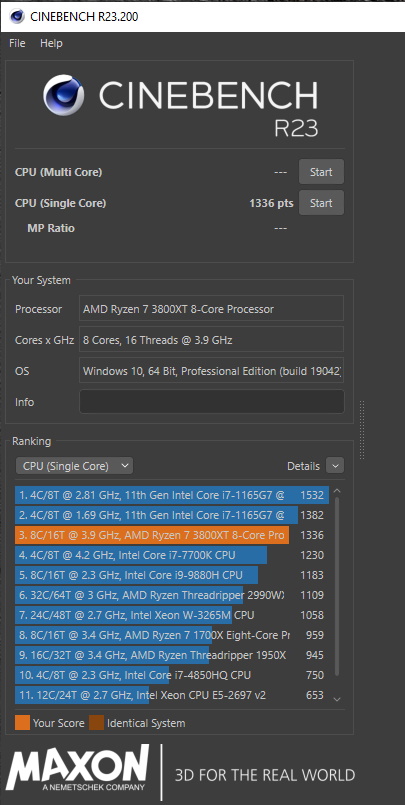
Task: Open the Help menu
Action: click(51, 44)
